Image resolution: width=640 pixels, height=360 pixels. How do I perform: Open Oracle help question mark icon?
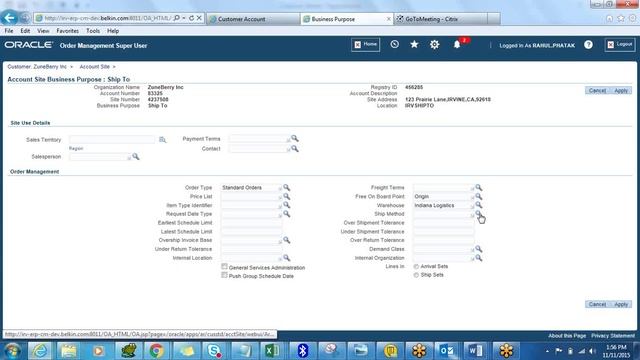coord(588,45)
